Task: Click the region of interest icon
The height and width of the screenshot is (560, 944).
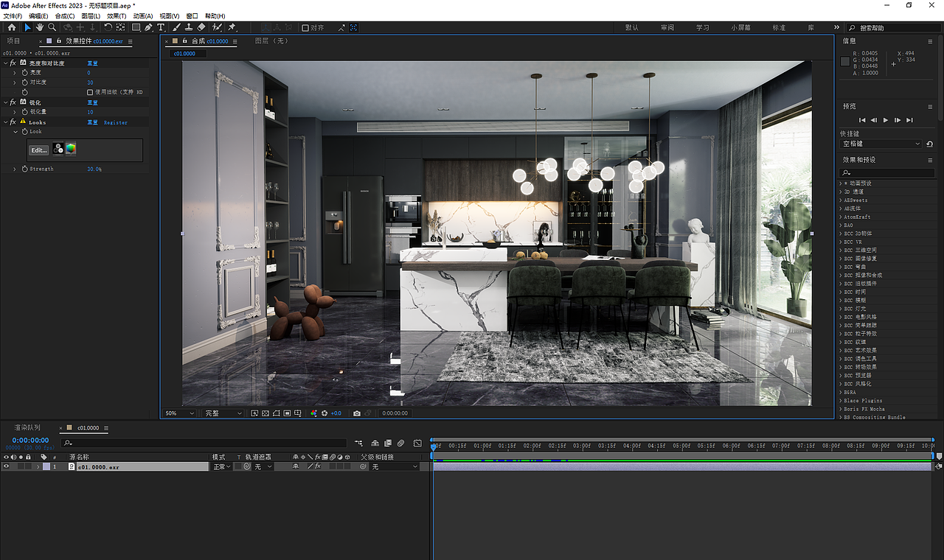Action: (x=287, y=413)
